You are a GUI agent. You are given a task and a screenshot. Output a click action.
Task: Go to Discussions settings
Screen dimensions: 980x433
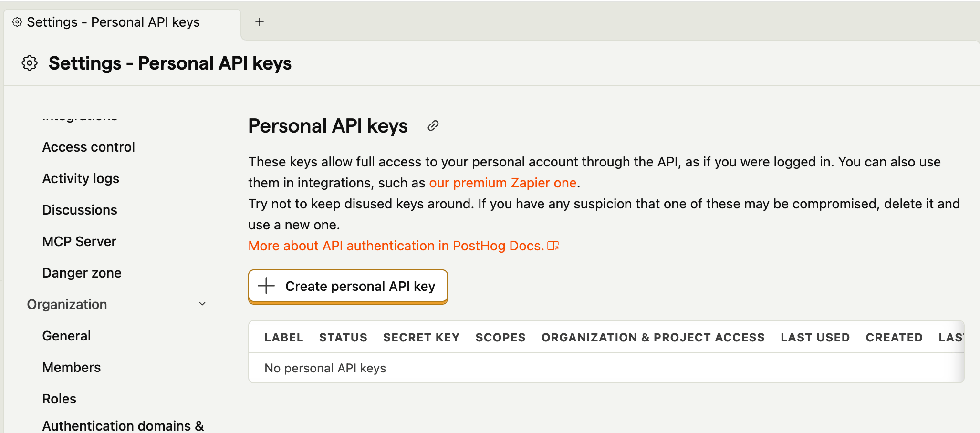[x=80, y=210]
